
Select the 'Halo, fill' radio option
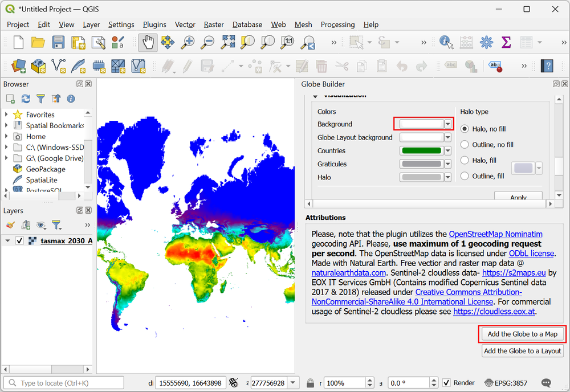click(x=465, y=160)
